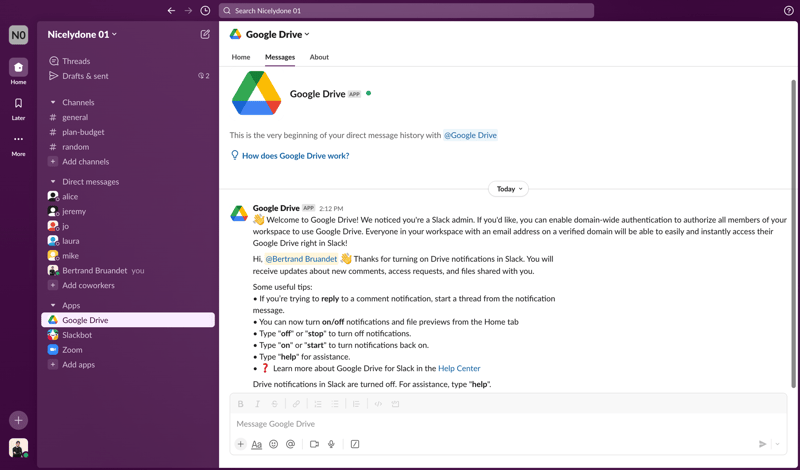Viewport: 800px width, 470px height.
Task: Record an audio clip with microphone icon
Action: click(x=331, y=444)
